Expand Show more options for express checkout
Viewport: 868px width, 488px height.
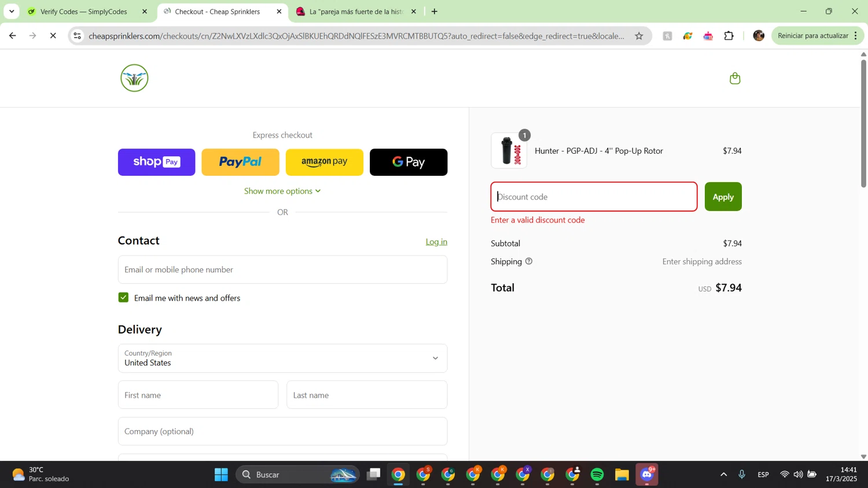(x=282, y=191)
